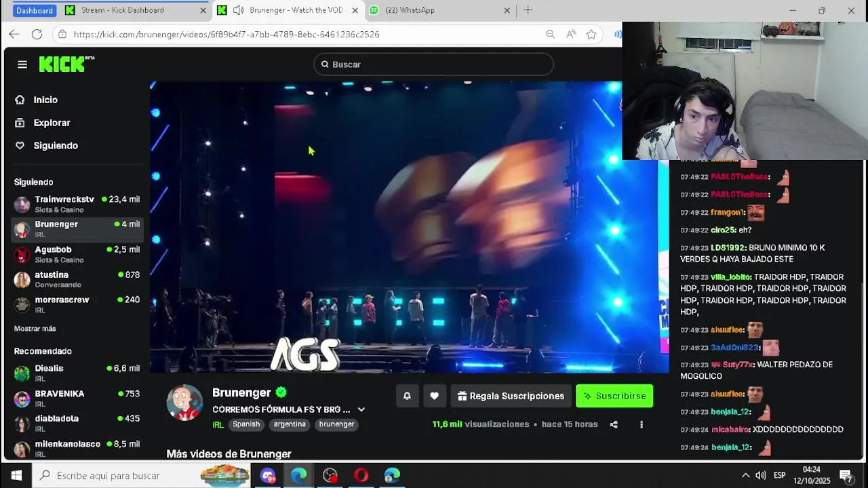Click the site info lock icon
This screenshot has height=488, width=868.
[62, 35]
